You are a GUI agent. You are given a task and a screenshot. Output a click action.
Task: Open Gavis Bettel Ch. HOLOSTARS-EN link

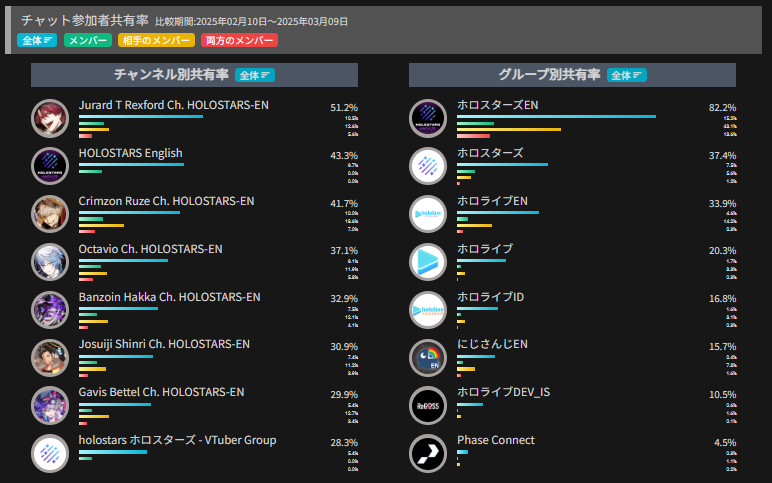pyautogui.click(x=161, y=392)
